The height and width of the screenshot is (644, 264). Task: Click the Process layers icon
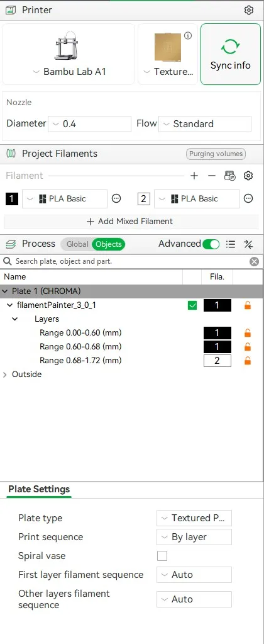pyautogui.click(x=11, y=244)
